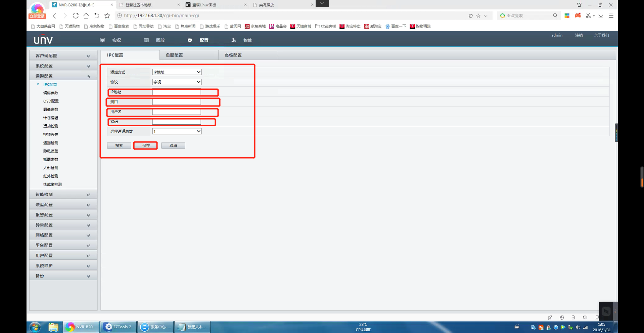The height and width of the screenshot is (333, 644).
Task: Switch to the 鱼眼配置 tab
Action: tap(174, 55)
